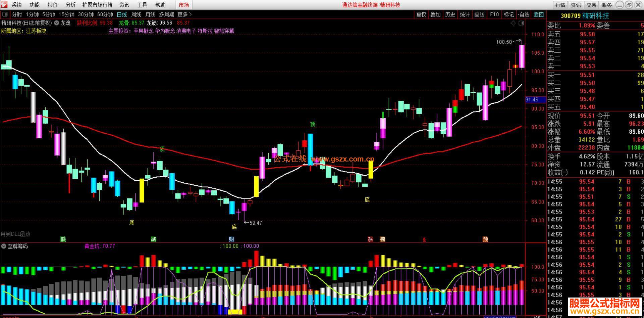The height and width of the screenshot is (318, 644).
Task: Switch to 60分钟 period
Action: coord(105,14)
